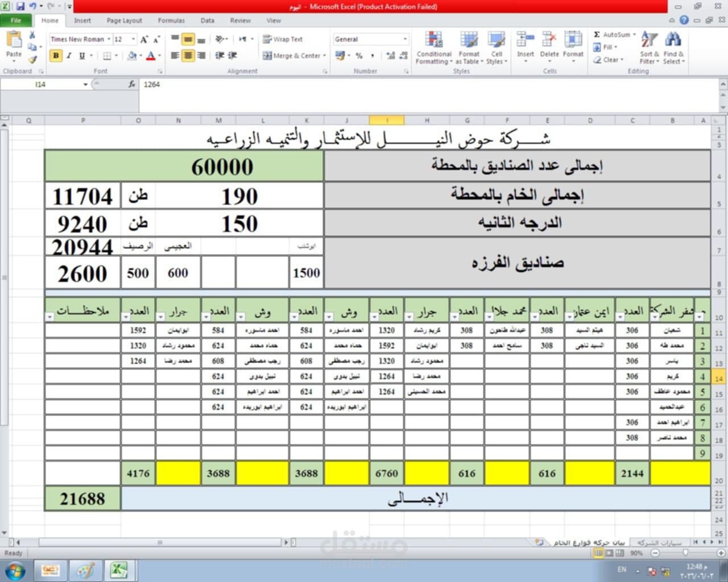
Task: Open Format as Table gallery
Action: (469, 48)
